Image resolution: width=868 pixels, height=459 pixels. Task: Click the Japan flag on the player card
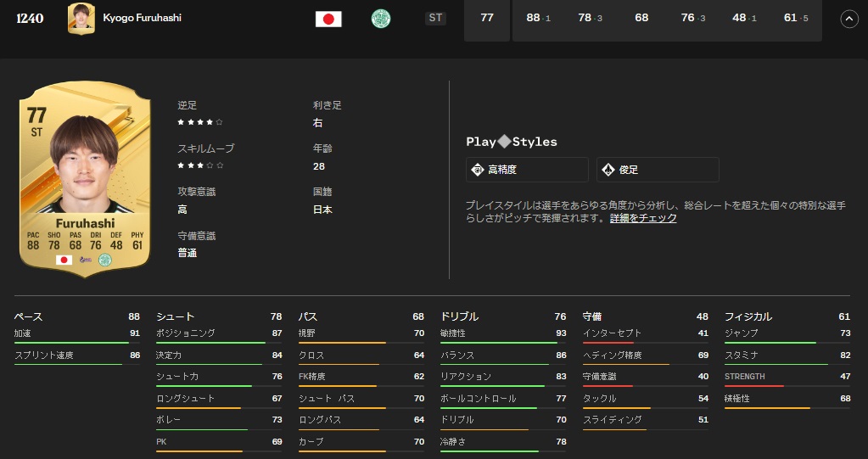click(x=64, y=260)
